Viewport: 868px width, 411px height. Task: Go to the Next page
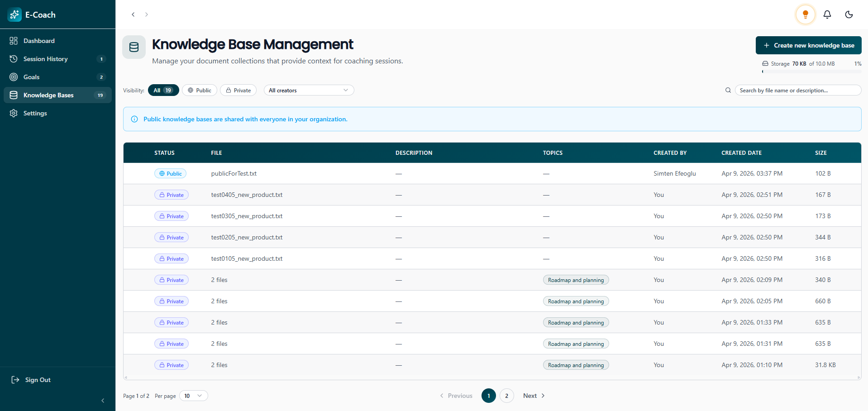click(534, 396)
